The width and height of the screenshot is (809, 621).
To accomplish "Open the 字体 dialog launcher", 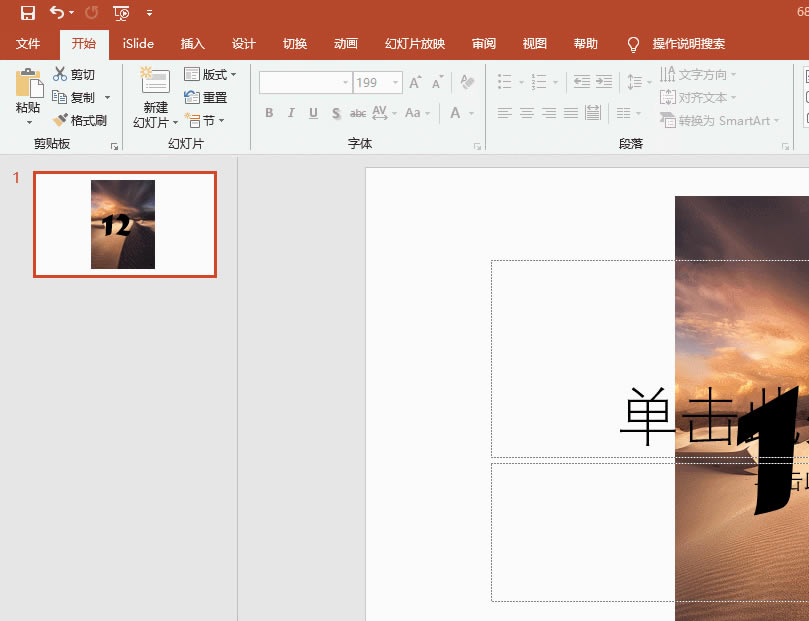I will pos(477,146).
